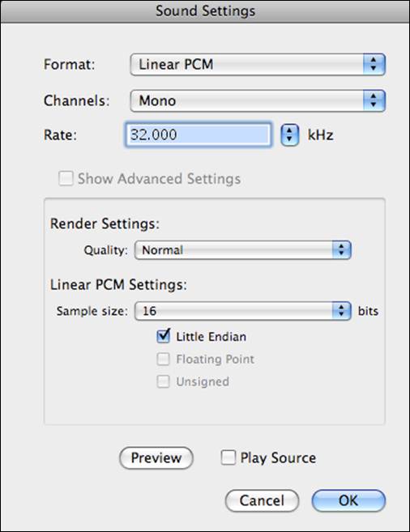410x532 pixels.
Task: Open the Sample size dropdown showing 16
Action: coord(242,311)
